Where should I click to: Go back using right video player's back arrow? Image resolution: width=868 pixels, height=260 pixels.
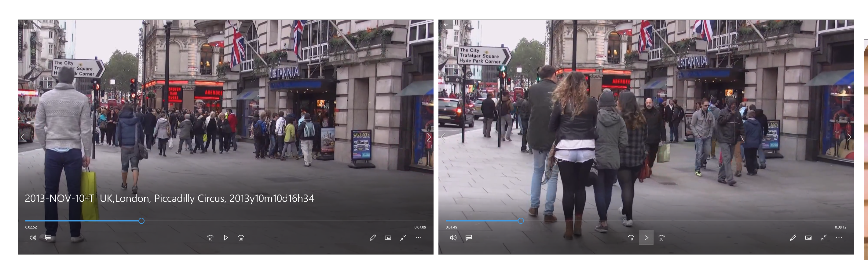click(445, 24)
